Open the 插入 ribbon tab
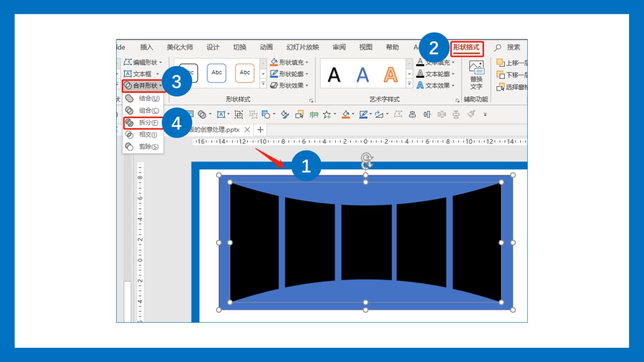This screenshot has width=644, height=362. pos(146,47)
